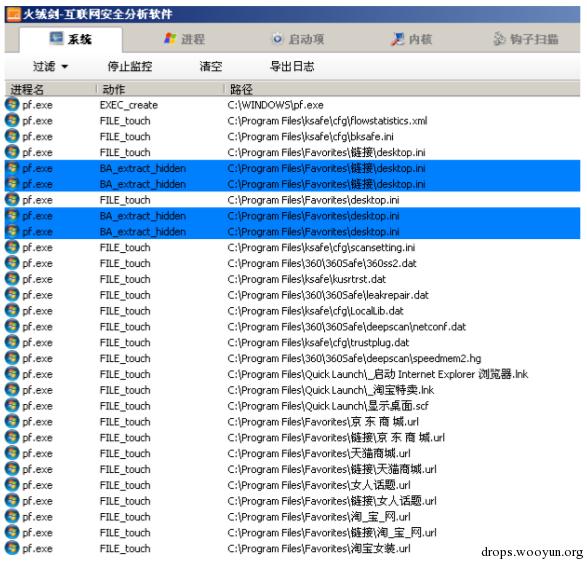Click the hook icon on the 钩子扫描 tab

click(499, 39)
